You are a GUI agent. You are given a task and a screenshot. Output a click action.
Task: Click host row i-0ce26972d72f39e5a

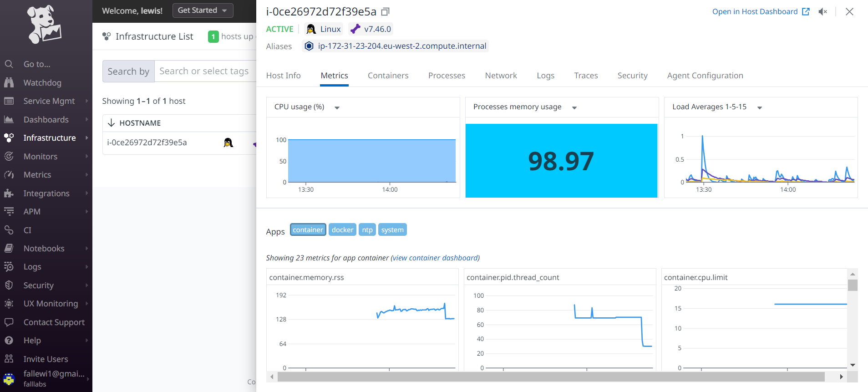[180, 143]
